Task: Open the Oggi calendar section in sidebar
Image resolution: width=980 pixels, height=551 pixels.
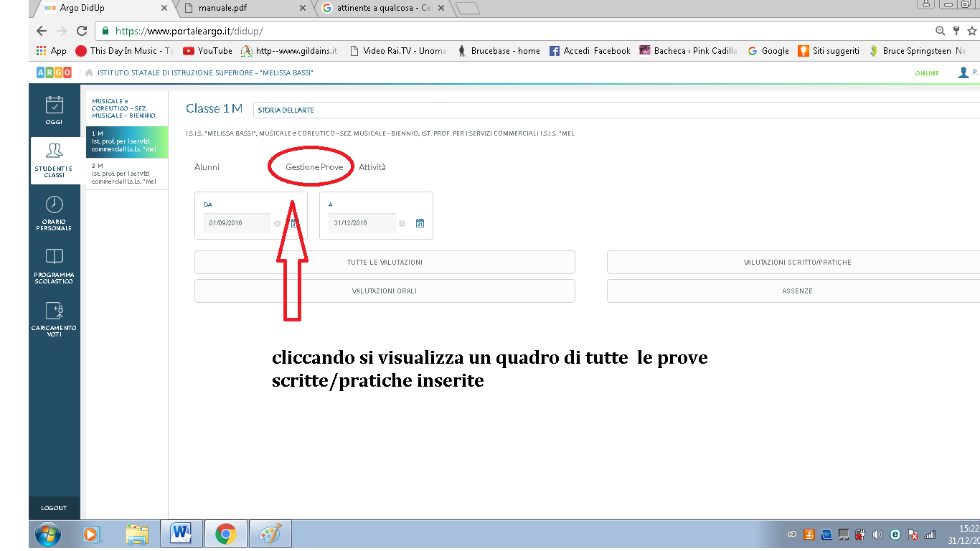Action: click(55, 110)
